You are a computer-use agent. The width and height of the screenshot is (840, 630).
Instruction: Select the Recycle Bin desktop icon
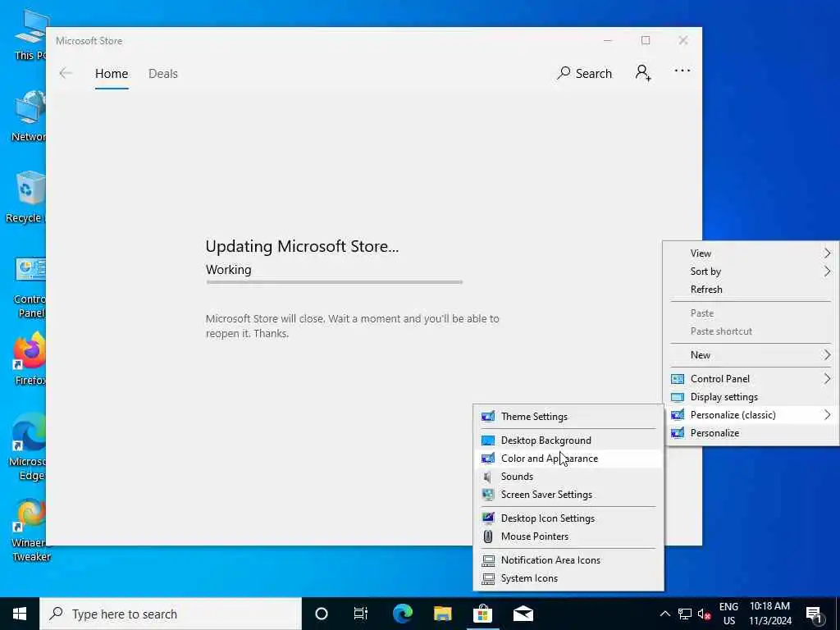point(27,197)
